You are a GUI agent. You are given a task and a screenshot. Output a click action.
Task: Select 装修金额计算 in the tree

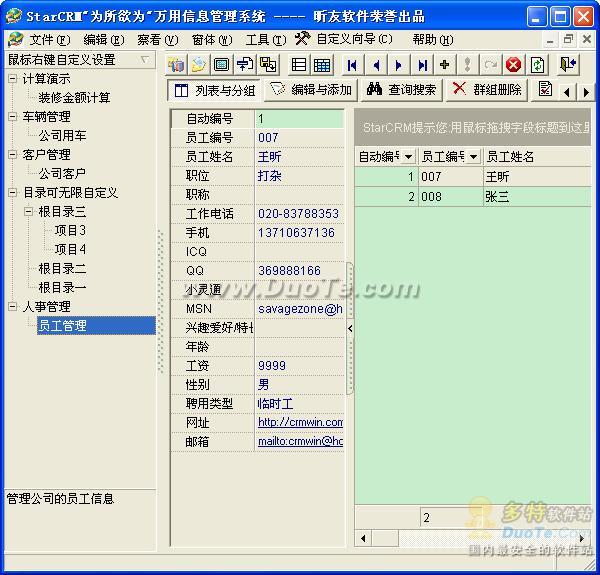tap(74, 98)
